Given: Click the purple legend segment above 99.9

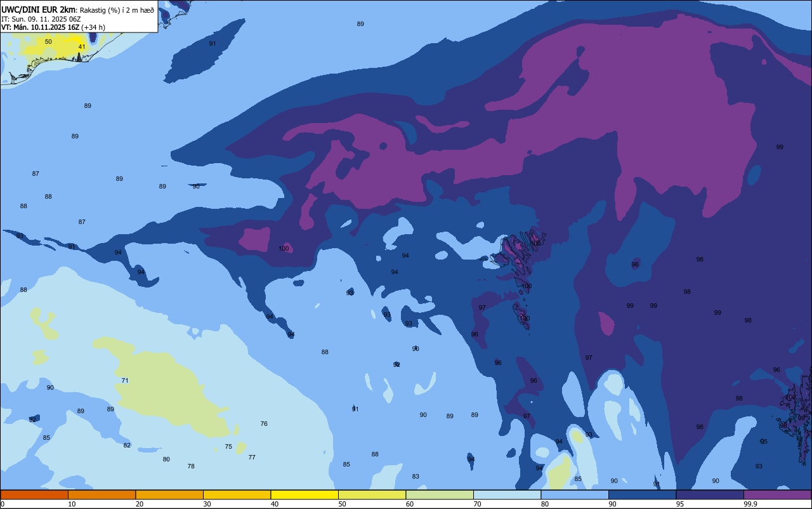Looking at the screenshot, I should [777, 494].
